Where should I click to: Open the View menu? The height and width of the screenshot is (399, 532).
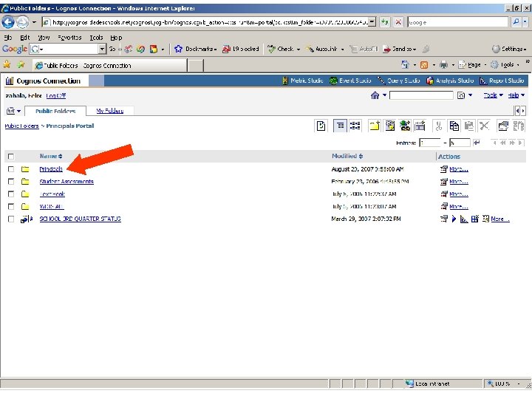(x=44, y=38)
